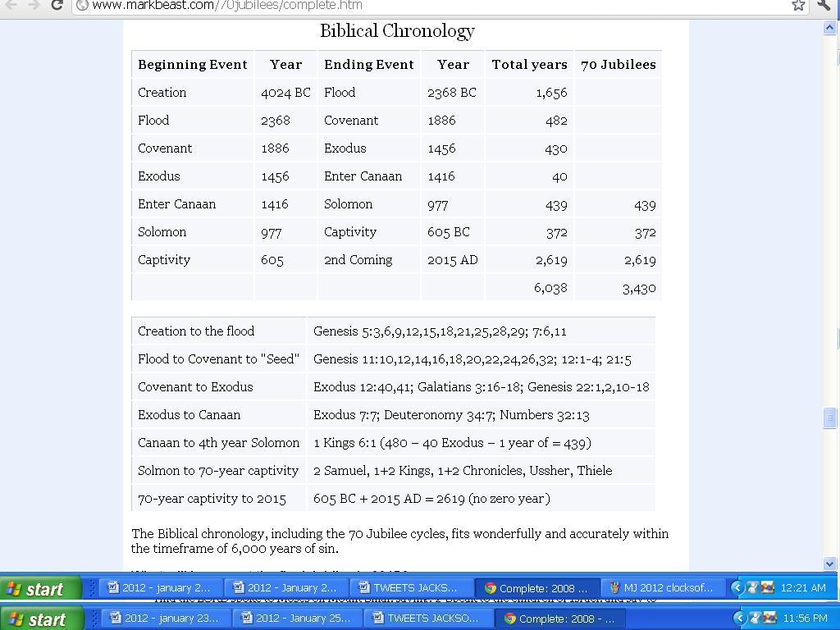This screenshot has height=630, width=840.
Task: Click the 'Flood to Covenant to "Seed"' label
Action: pyautogui.click(x=218, y=359)
